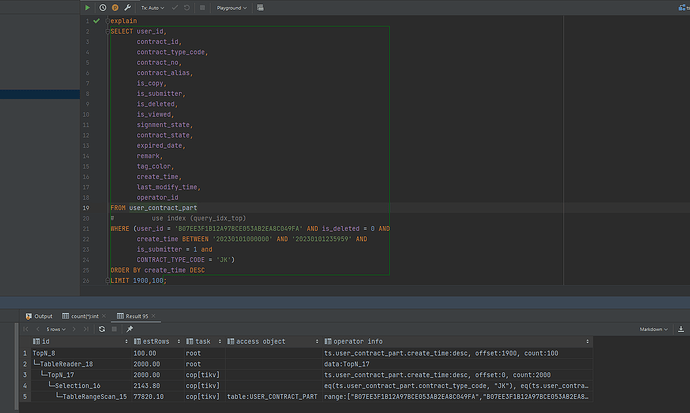Close the count(*):int tab
Image resolution: width=690 pixels, height=413 pixels.
coord(104,316)
